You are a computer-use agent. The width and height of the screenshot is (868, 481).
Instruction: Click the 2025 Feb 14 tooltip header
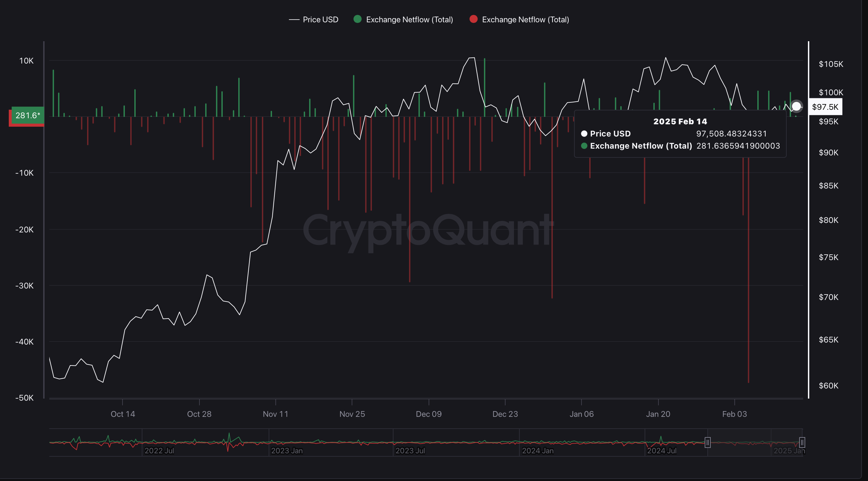coord(680,121)
